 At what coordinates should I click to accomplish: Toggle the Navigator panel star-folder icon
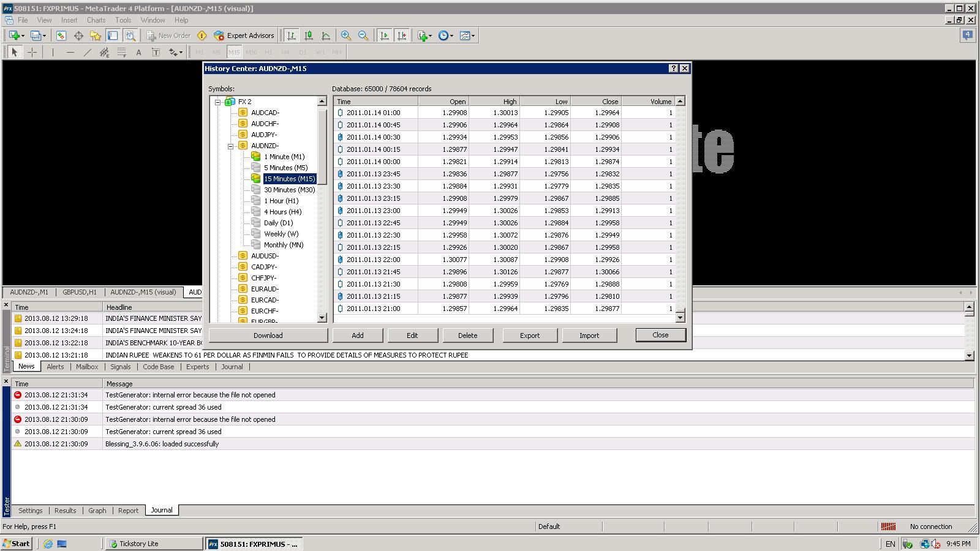click(96, 36)
